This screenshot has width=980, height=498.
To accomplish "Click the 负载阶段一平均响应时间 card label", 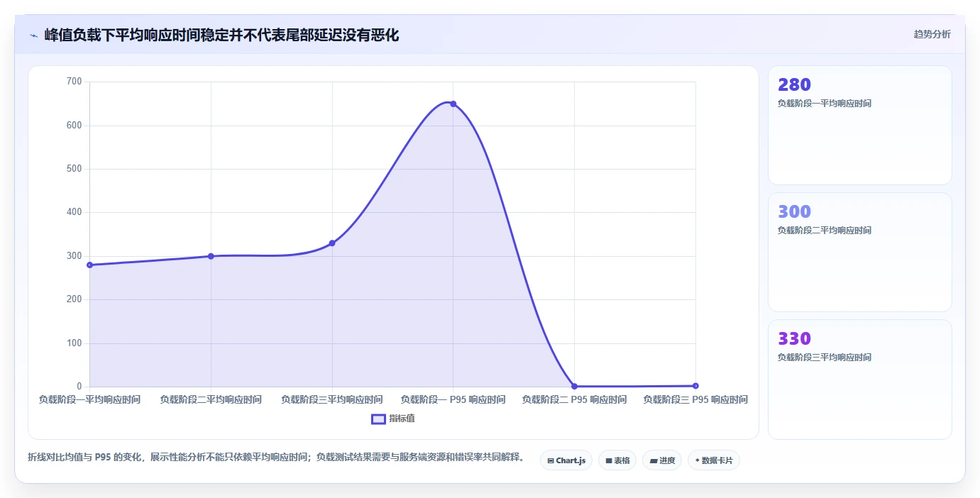I will [x=825, y=104].
